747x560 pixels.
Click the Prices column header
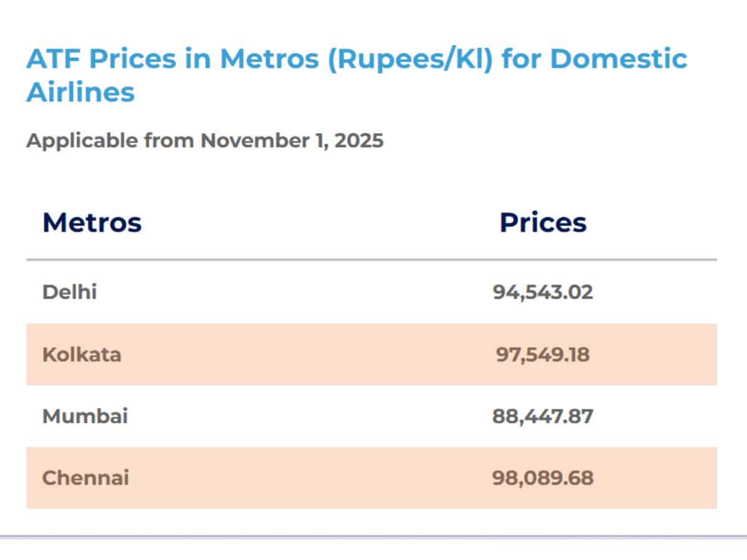543,222
